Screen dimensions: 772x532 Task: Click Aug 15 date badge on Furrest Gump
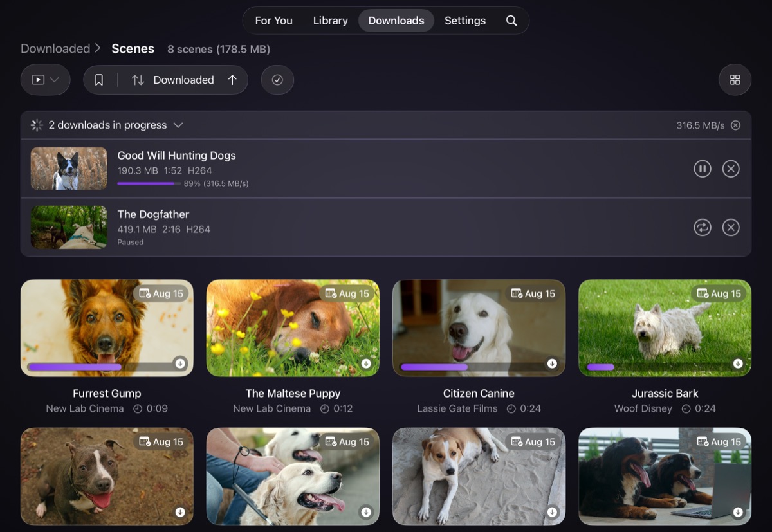[161, 293]
